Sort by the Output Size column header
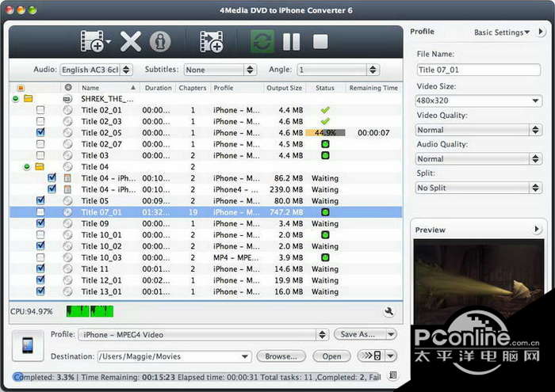Image resolution: width=555 pixels, height=392 pixels. (x=284, y=88)
